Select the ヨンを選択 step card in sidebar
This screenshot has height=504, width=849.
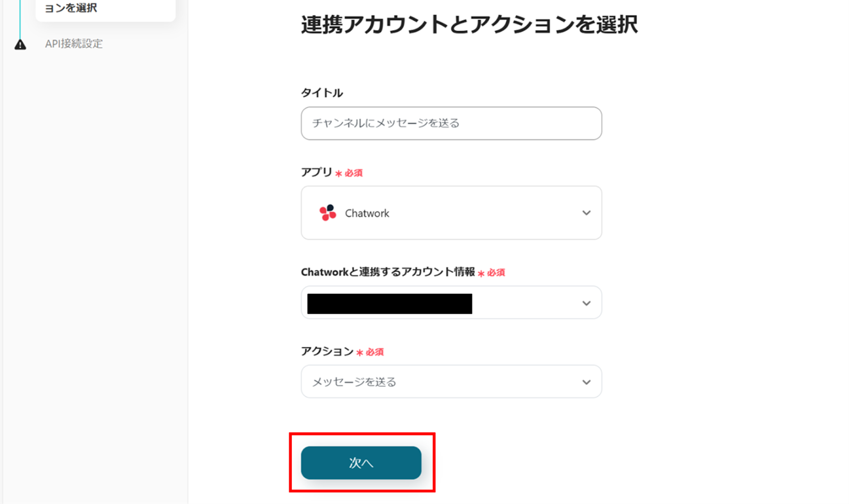(x=105, y=9)
